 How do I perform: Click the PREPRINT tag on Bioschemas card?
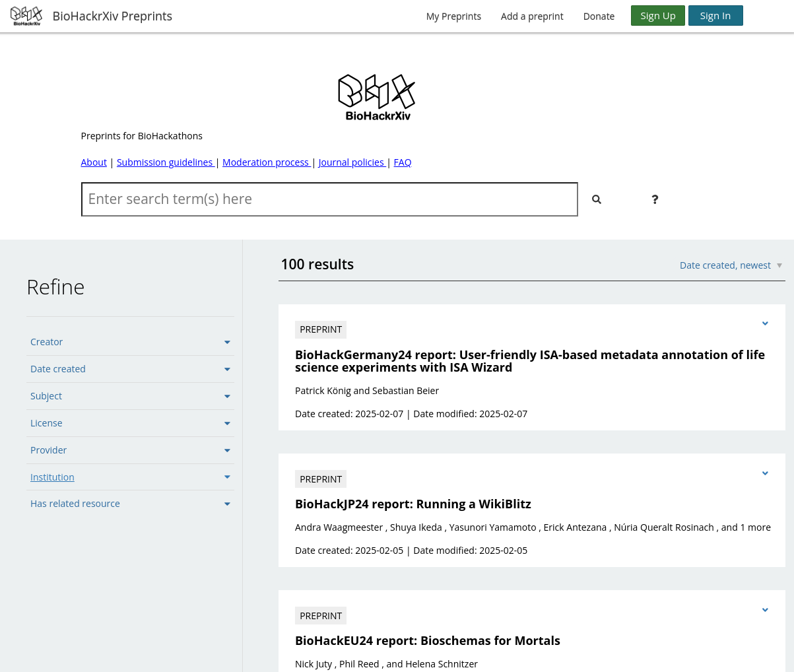(321, 616)
